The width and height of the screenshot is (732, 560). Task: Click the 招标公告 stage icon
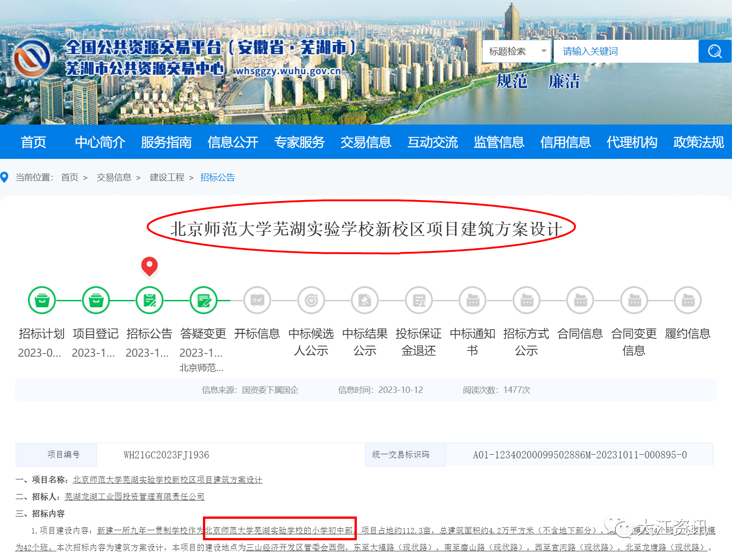point(149,300)
